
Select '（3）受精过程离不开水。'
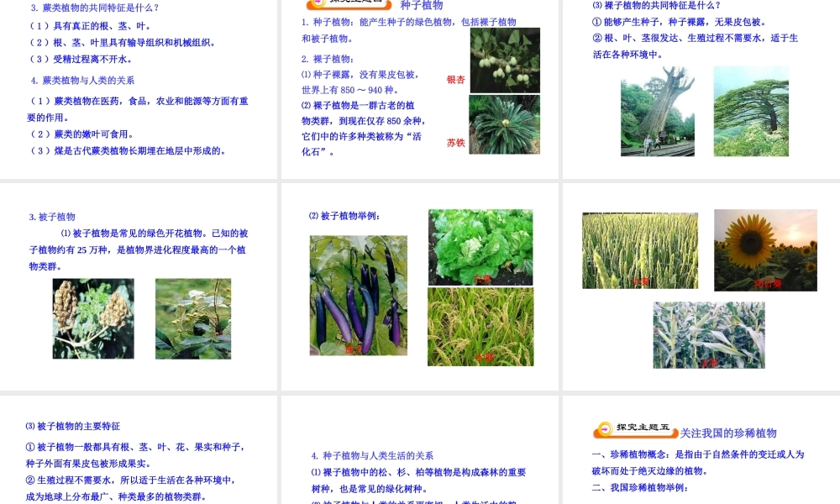point(81,59)
